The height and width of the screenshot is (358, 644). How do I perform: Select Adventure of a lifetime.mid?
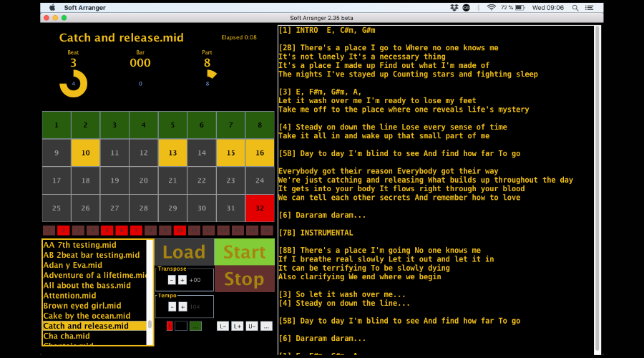[94, 276]
